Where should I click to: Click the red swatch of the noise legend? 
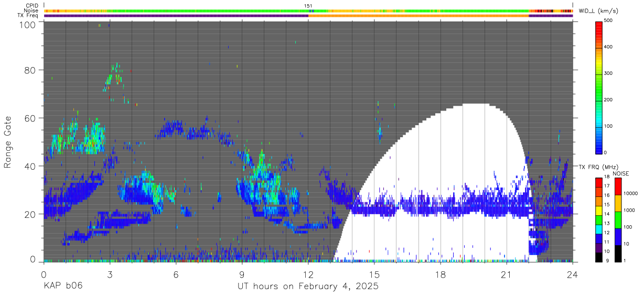618,186
